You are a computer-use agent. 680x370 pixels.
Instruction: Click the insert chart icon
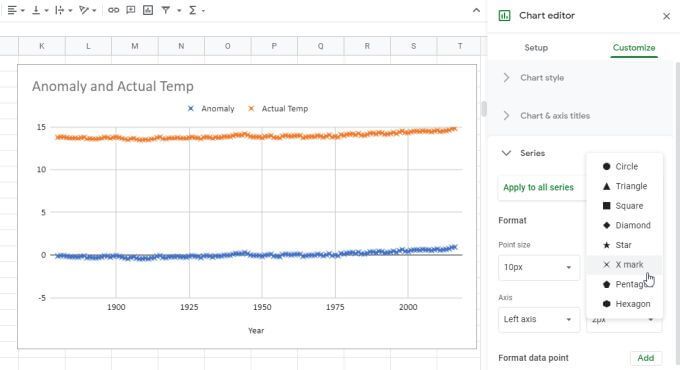point(148,10)
